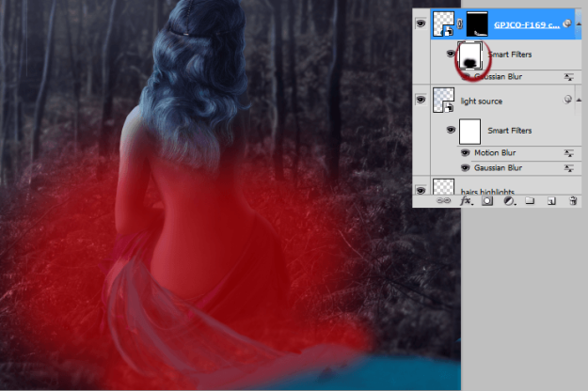Select the white filter mask thumbnail under light source

[469, 132]
